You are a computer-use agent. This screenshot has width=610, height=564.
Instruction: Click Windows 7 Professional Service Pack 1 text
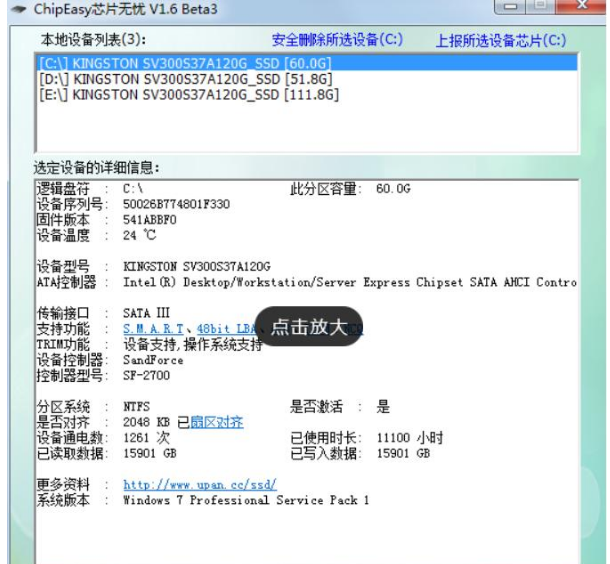click(x=246, y=500)
